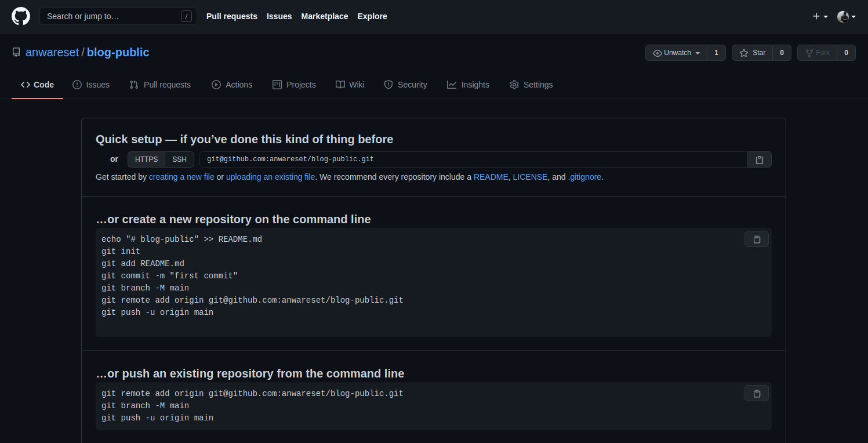Image resolution: width=868 pixels, height=443 pixels.
Task: Open the stargazers count
Action: (x=782, y=53)
